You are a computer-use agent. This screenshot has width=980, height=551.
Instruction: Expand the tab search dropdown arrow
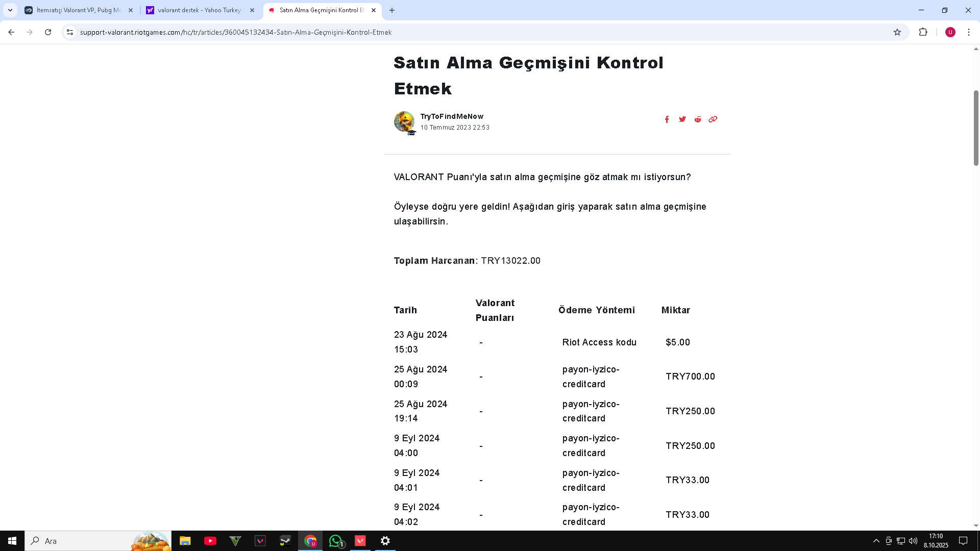10,10
